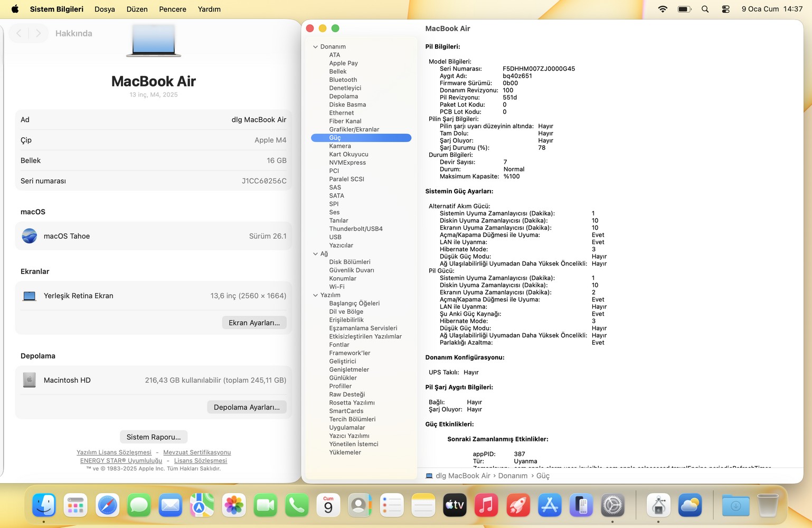Select Thunderbolt/USB4 in the sidebar

[x=356, y=229]
